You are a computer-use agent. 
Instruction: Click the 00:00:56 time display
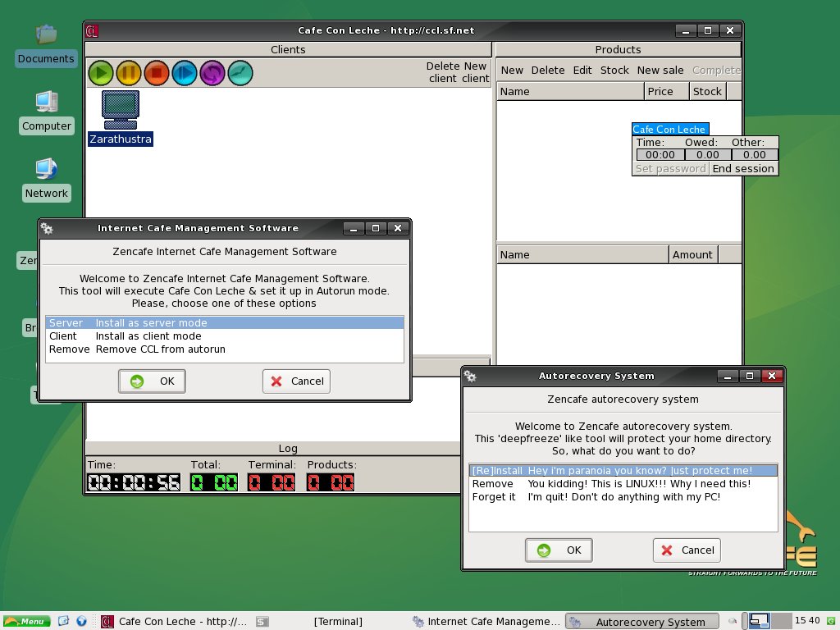(134, 482)
